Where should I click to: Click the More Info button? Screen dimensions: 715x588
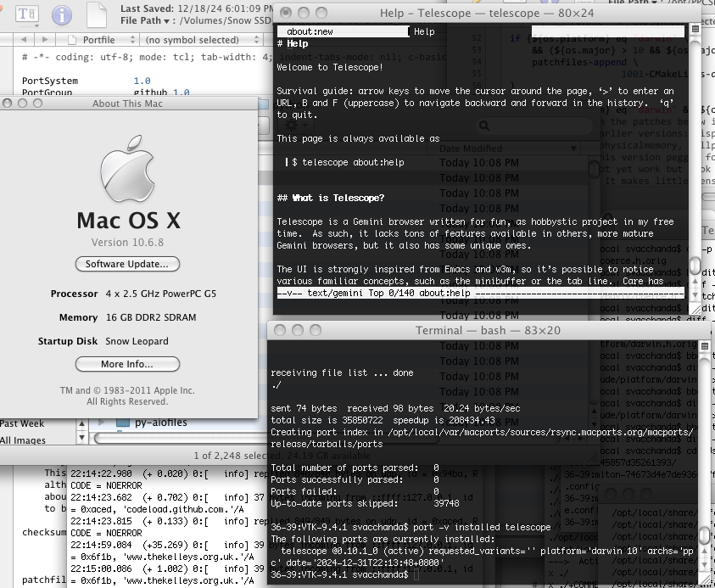(x=127, y=364)
